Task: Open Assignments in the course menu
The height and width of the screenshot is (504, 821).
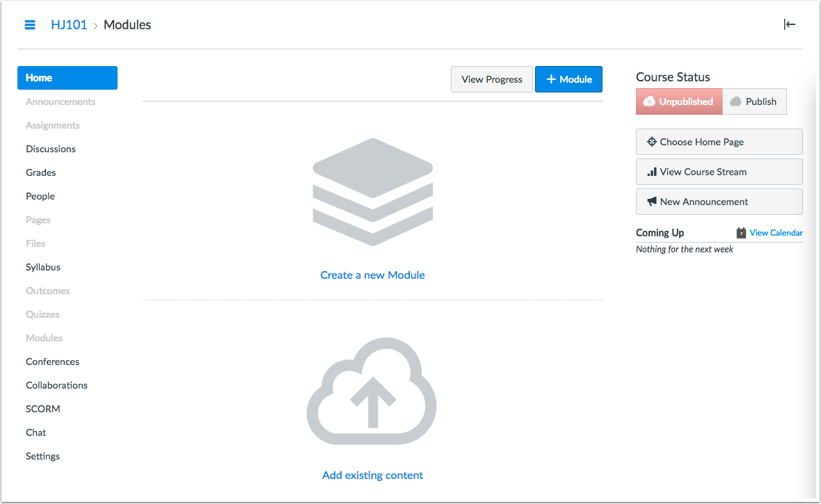Action: tap(53, 125)
